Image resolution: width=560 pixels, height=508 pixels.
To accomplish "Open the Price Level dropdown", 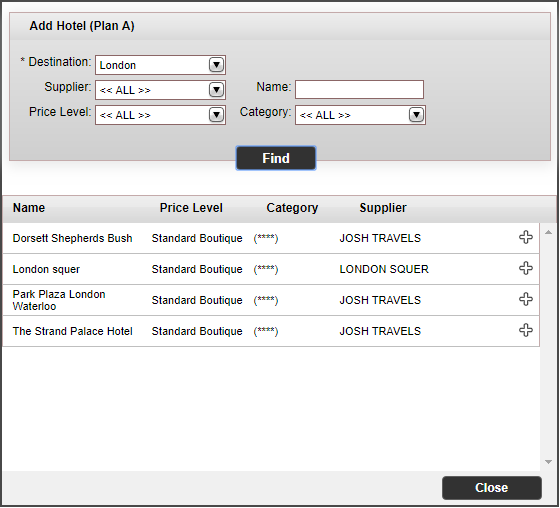I will pyautogui.click(x=160, y=115).
